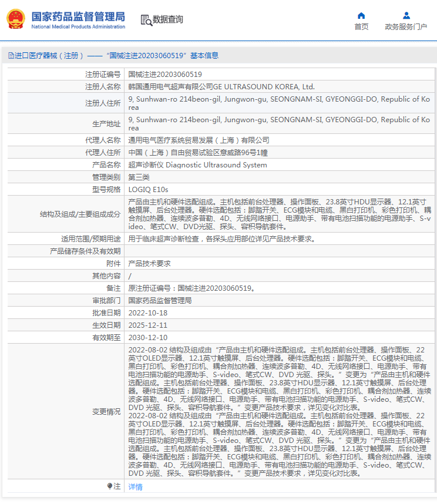Go to 首页 text link

[361, 27]
